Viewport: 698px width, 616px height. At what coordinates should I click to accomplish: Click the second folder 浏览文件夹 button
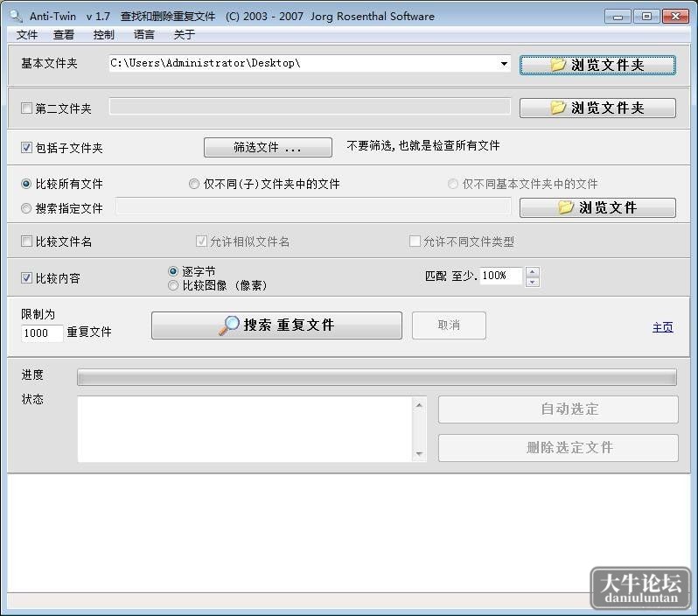(597, 108)
